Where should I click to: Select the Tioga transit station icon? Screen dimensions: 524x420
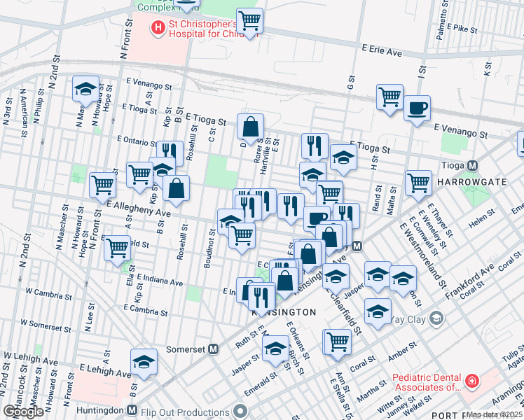473,166
